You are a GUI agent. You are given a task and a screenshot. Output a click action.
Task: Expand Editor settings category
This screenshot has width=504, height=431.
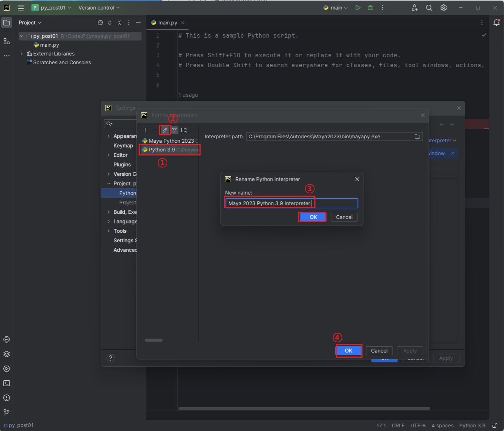click(109, 155)
